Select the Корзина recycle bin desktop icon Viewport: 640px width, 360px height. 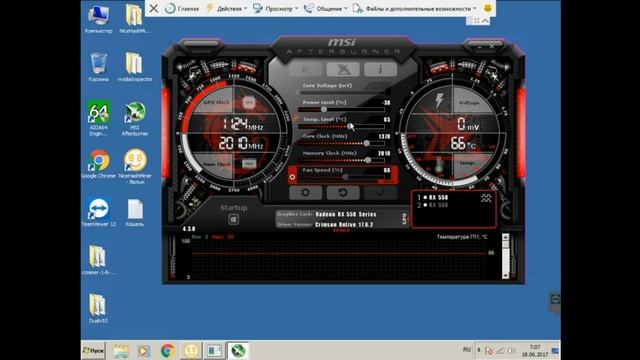[98, 67]
